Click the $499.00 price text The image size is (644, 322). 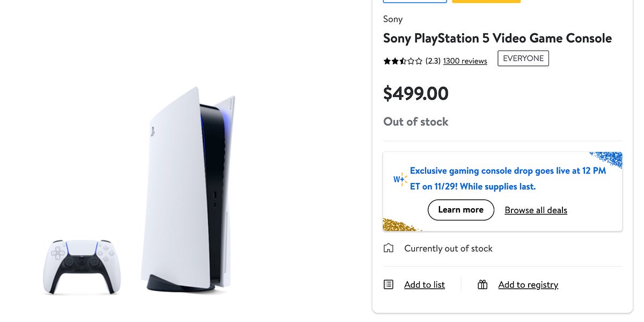tap(415, 93)
